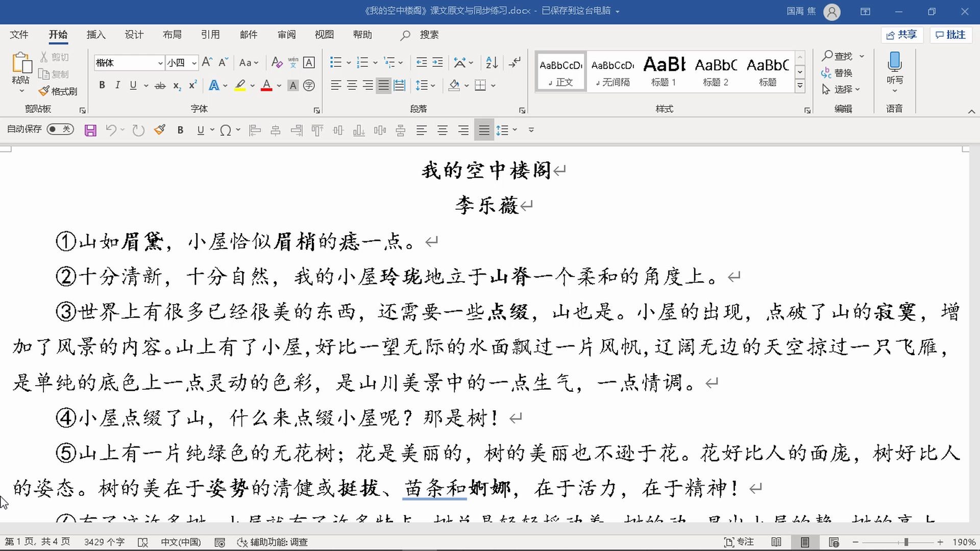Screen dimensions: 980x551
Task: Open the phonetic guide (wén) tool
Action: (x=293, y=62)
